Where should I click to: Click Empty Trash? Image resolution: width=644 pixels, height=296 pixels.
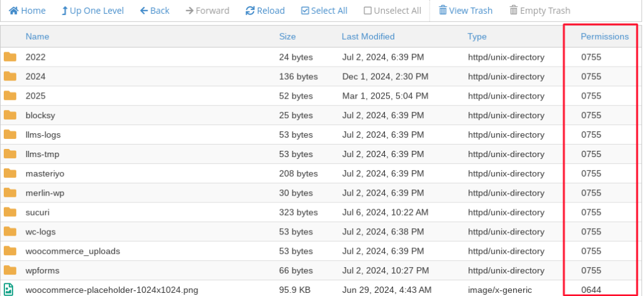tap(540, 11)
